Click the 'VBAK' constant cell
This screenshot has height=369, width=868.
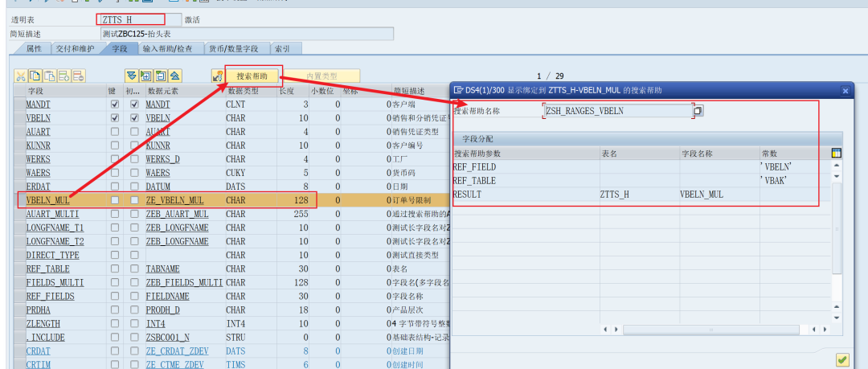796,181
